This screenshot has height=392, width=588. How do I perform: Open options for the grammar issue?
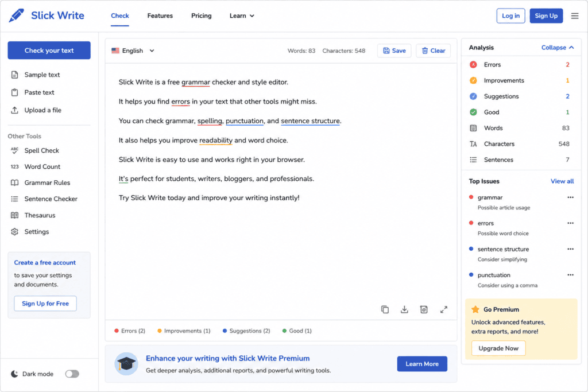pyautogui.click(x=570, y=197)
